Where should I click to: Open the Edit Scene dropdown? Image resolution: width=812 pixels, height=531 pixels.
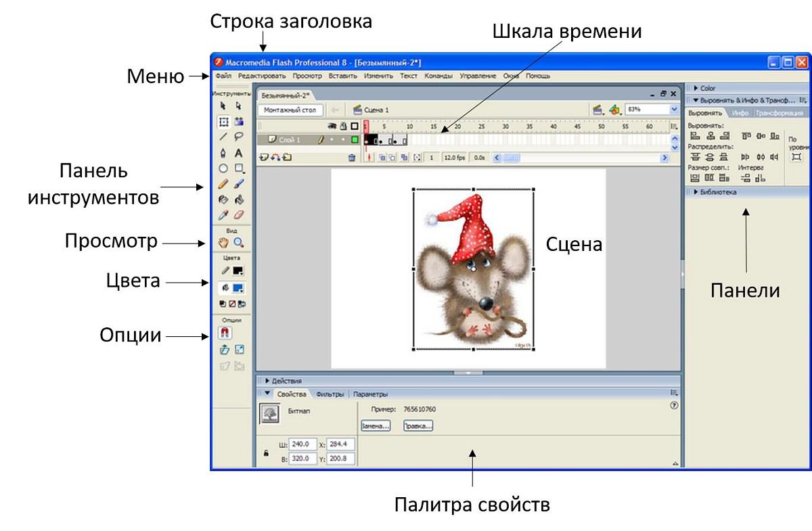pos(598,109)
